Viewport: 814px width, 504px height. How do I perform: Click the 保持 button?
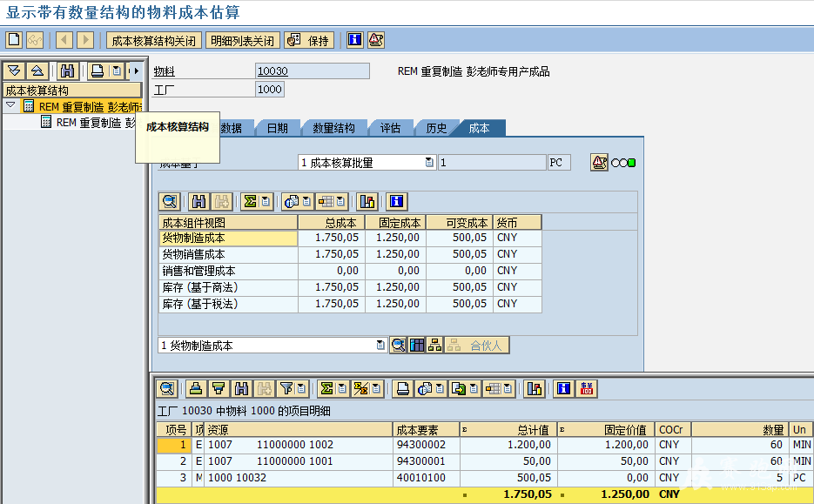(309, 41)
